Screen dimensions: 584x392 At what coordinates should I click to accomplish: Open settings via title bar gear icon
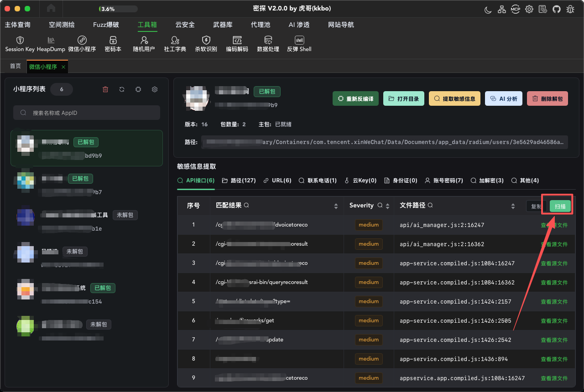[x=529, y=9]
